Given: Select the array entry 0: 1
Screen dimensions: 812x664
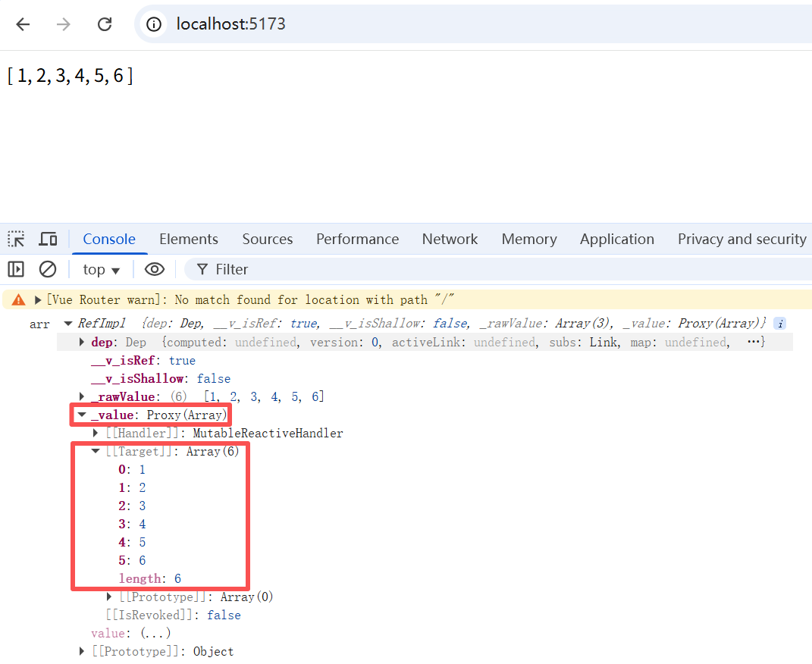Looking at the screenshot, I should [x=132, y=469].
